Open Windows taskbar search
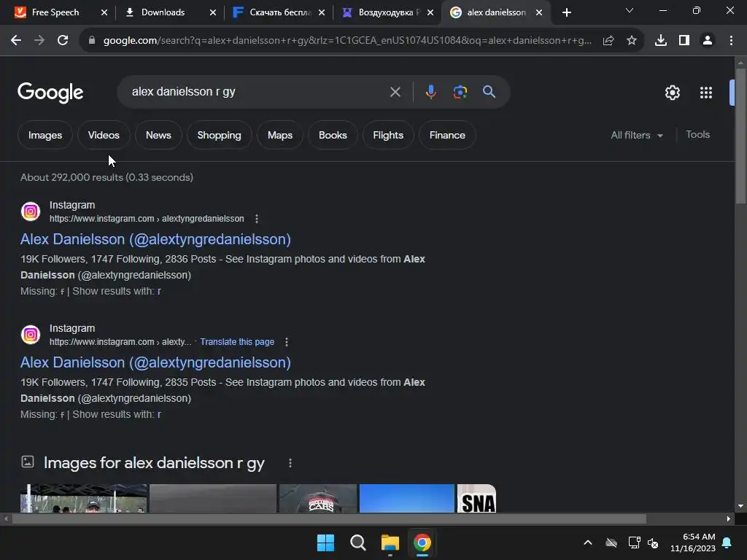 tap(357, 542)
